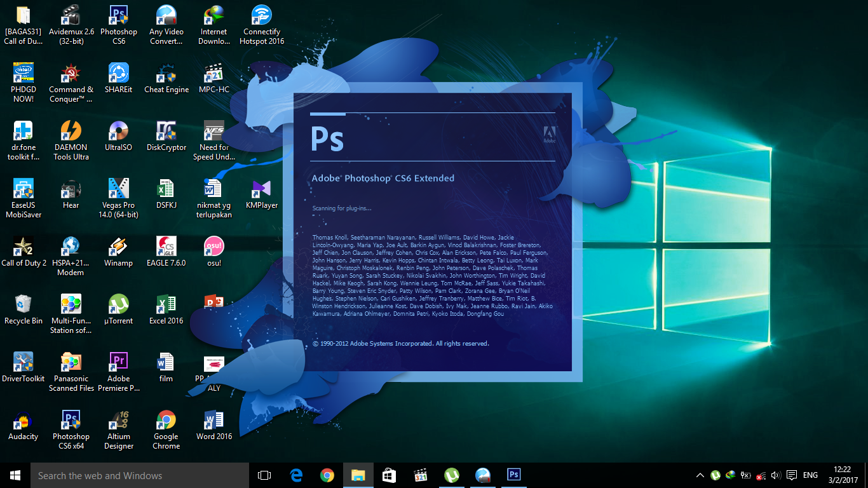Select Any Video Converter desktop shortcut
The height and width of the screenshot is (488, 868).
[x=166, y=25]
